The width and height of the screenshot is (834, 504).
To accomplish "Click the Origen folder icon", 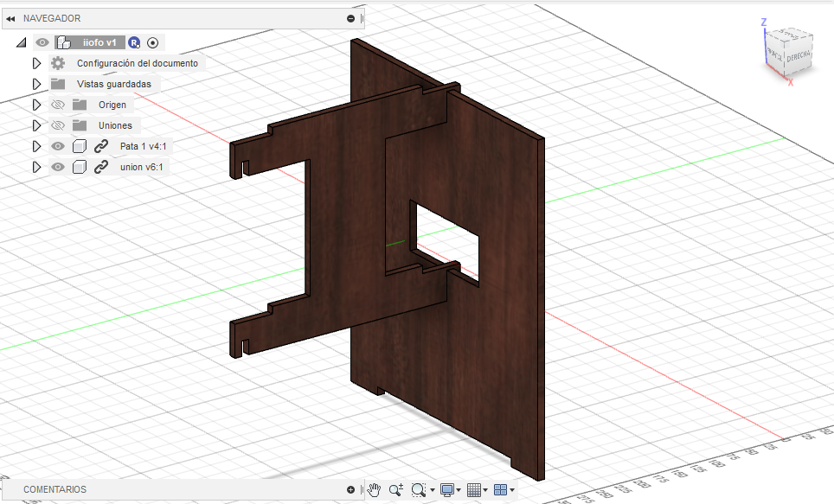I will coord(80,105).
